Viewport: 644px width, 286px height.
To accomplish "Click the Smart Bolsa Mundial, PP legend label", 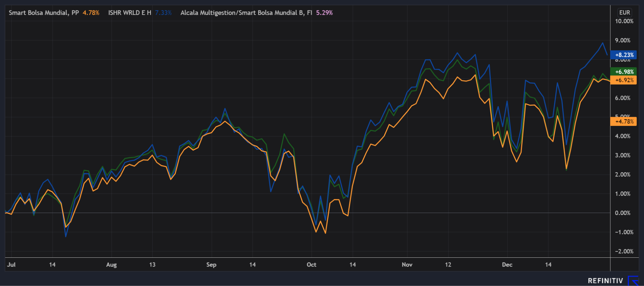I will pyautogui.click(x=44, y=13).
